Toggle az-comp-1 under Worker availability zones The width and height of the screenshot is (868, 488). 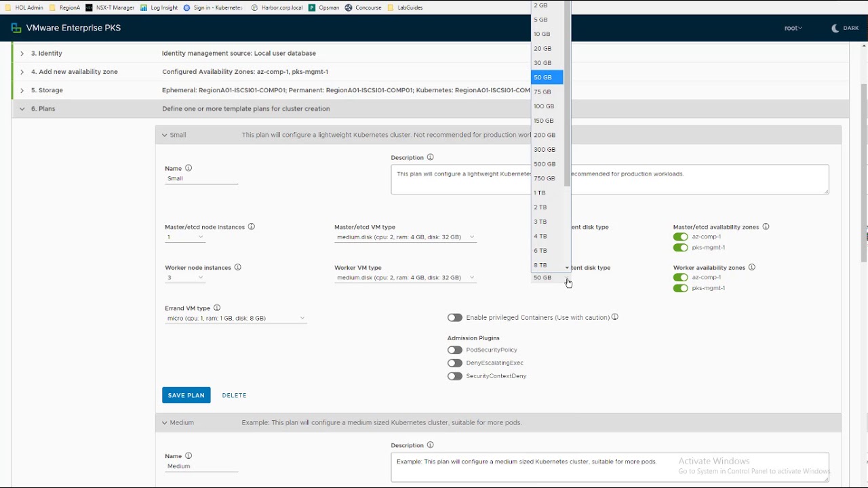[x=681, y=277]
